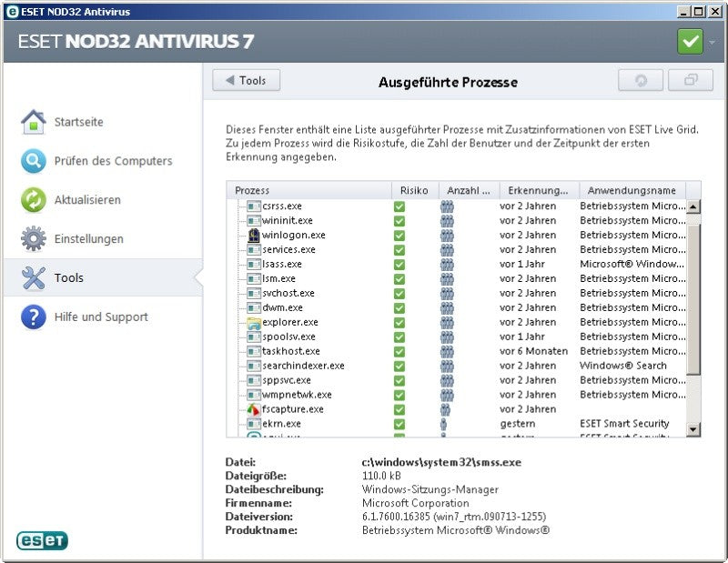Viewport: 728px width, 563px height.
Task: Click the ESET logo at the bottom of the sidebar
Action: [42, 541]
